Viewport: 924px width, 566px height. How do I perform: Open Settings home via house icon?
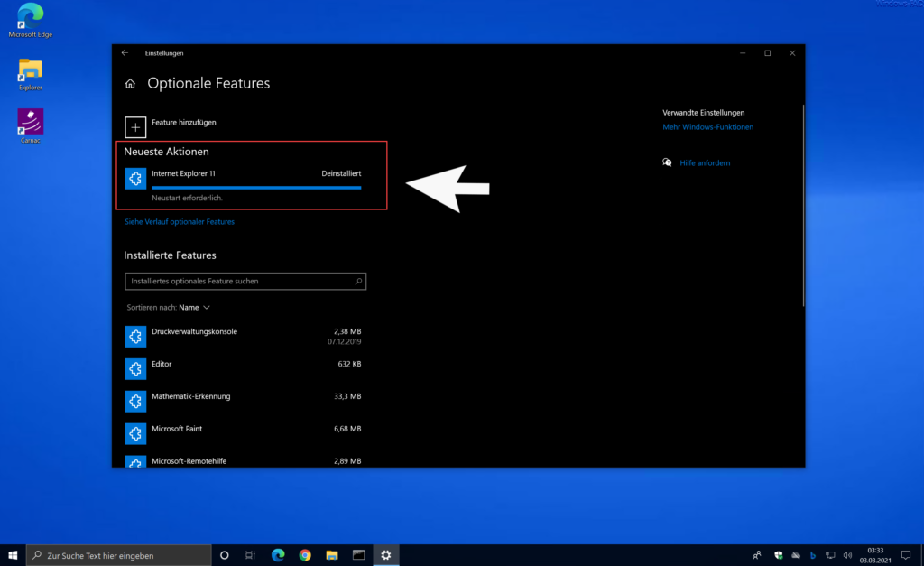pos(130,84)
